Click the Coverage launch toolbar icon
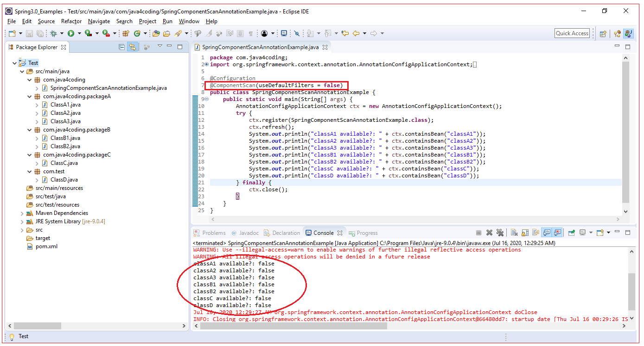Viewport: 644px width, 346px height. click(88, 33)
